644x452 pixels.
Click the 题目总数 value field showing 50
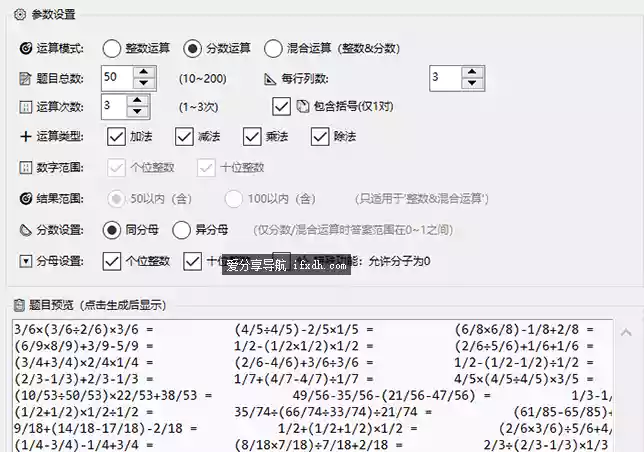(x=117, y=78)
